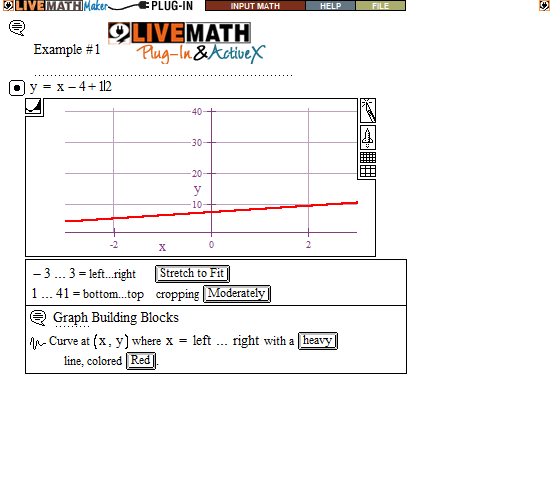Click the comment icon beside Graph Building Blocks
The image size is (550, 500).
point(38,318)
